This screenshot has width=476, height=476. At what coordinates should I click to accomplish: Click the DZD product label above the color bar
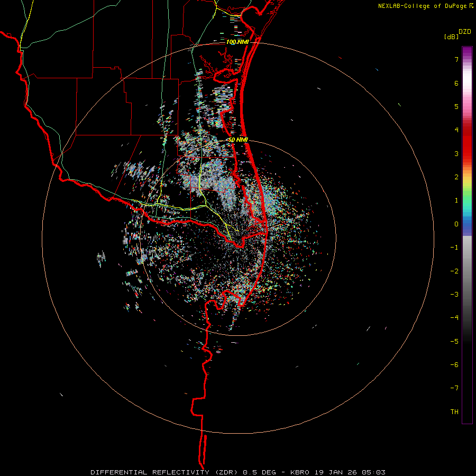pyautogui.click(x=465, y=32)
